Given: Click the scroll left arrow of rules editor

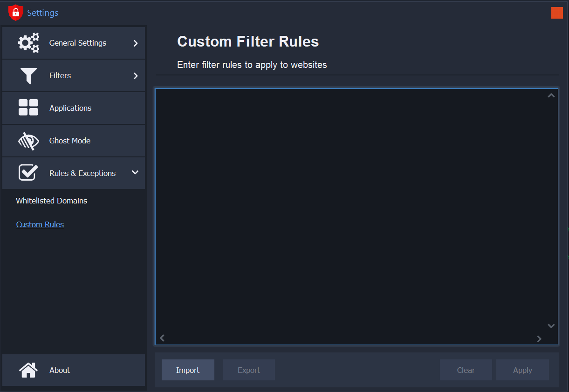Looking at the screenshot, I should tap(162, 338).
